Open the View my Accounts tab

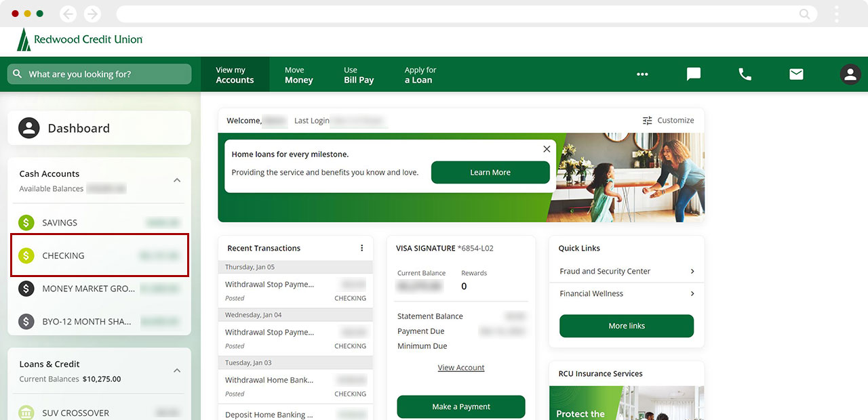click(x=235, y=75)
